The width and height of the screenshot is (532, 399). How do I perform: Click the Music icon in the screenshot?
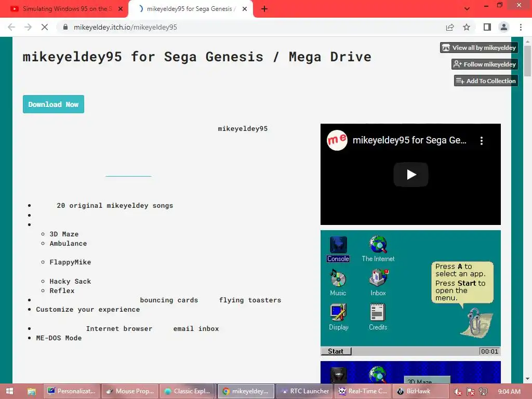click(x=338, y=283)
